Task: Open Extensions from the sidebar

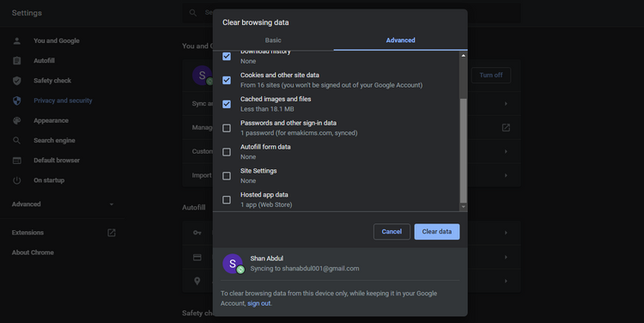Action: [27, 233]
